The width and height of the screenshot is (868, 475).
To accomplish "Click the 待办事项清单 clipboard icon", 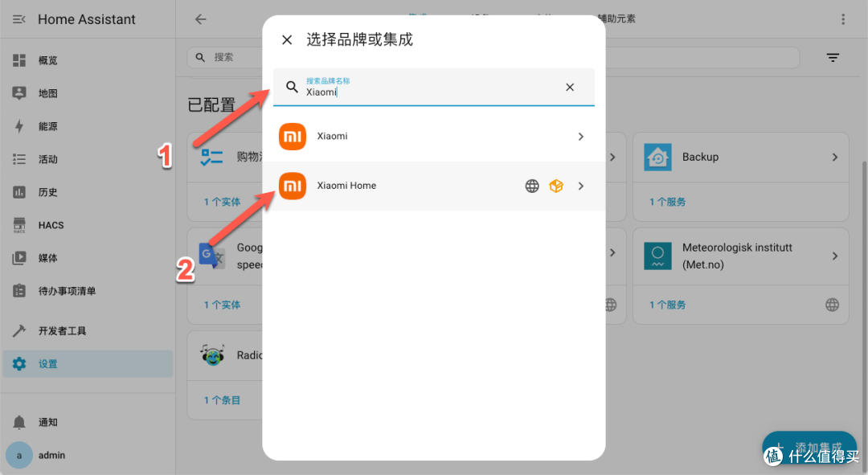I will pos(19,291).
